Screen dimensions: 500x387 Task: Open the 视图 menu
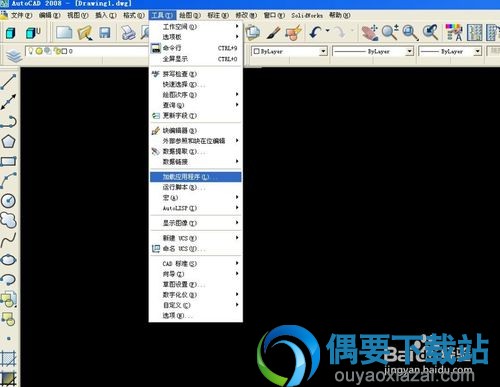click(x=78, y=15)
